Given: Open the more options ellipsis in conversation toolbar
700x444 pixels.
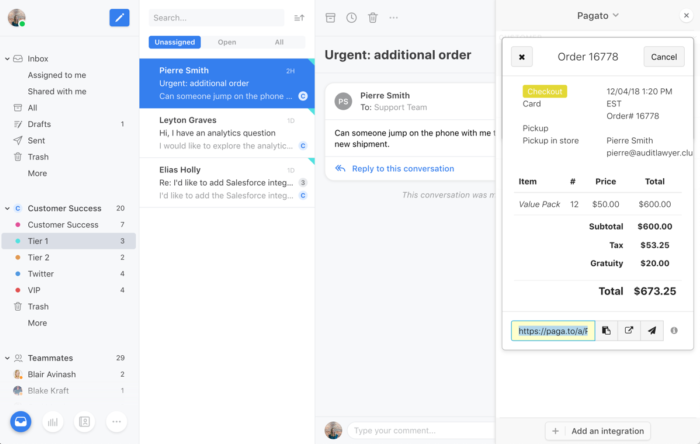Looking at the screenshot, I should 393,18.
